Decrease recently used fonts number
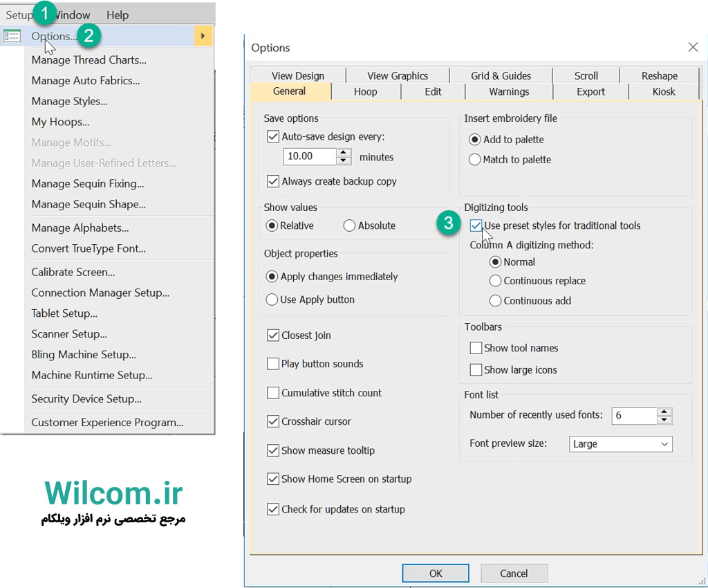The height and width of the screenshot is (588, 708). [x=664, y=420]
